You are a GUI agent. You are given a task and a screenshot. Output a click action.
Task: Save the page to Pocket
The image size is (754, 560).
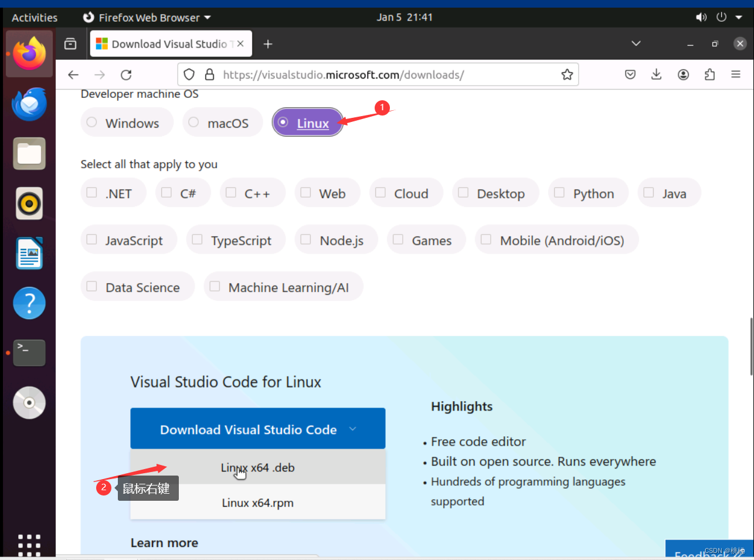(630, 74)
